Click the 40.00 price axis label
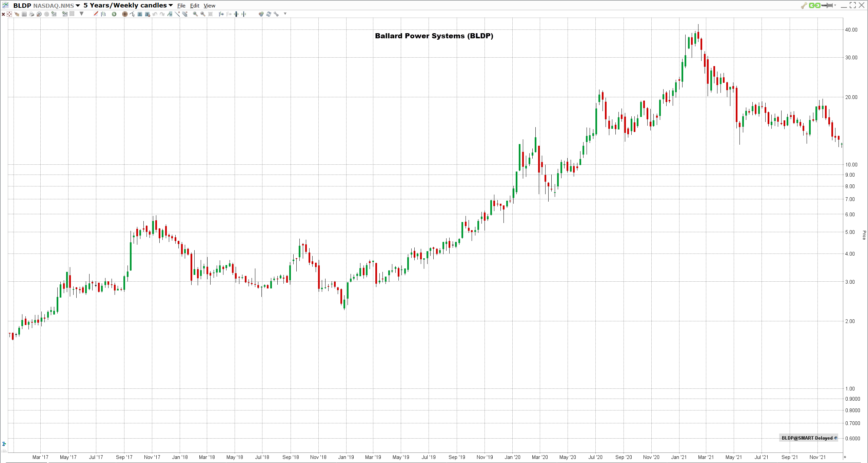Screen dimensions: 868x463 coord(851,30)
